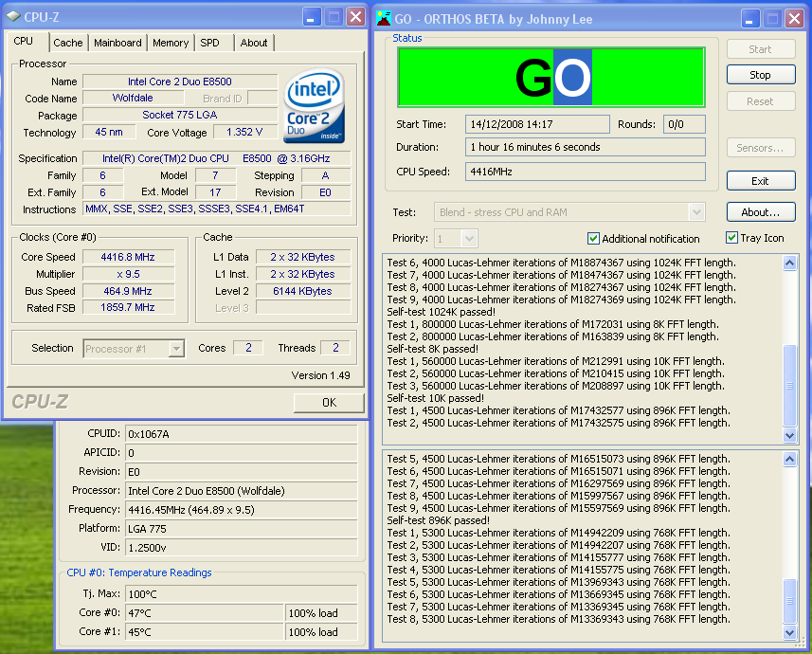This screenshot has width=812, height=654.
Task: Click the Core #1 100% load field
Action: pyautogui.click(x=321, y=632)
